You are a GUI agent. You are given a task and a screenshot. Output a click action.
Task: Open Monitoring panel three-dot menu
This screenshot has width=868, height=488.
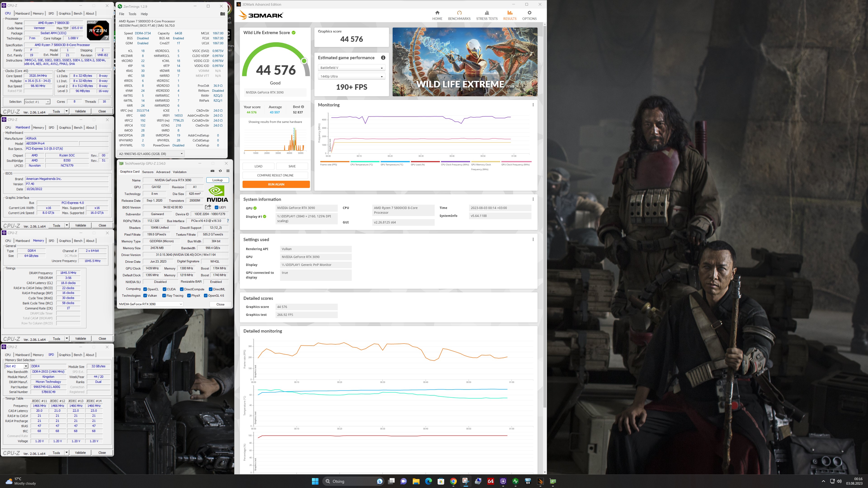(x=533, y=105)
